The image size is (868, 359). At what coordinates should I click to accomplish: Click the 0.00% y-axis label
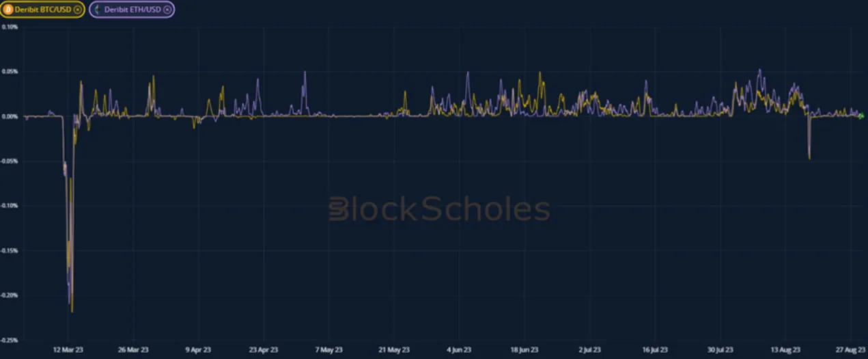pos(10,116)
